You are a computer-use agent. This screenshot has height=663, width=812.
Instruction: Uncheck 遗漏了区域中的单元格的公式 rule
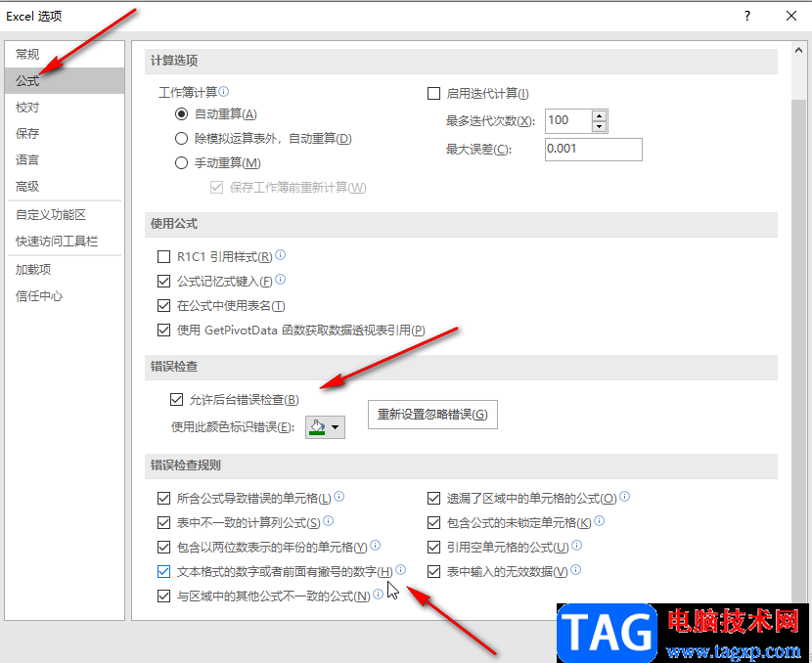[x=434, y=499]
